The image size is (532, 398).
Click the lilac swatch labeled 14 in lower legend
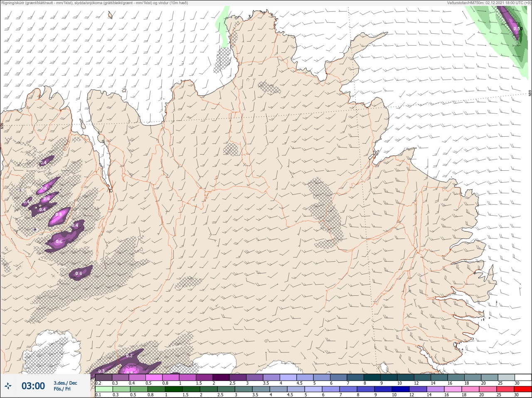[436, 389]
